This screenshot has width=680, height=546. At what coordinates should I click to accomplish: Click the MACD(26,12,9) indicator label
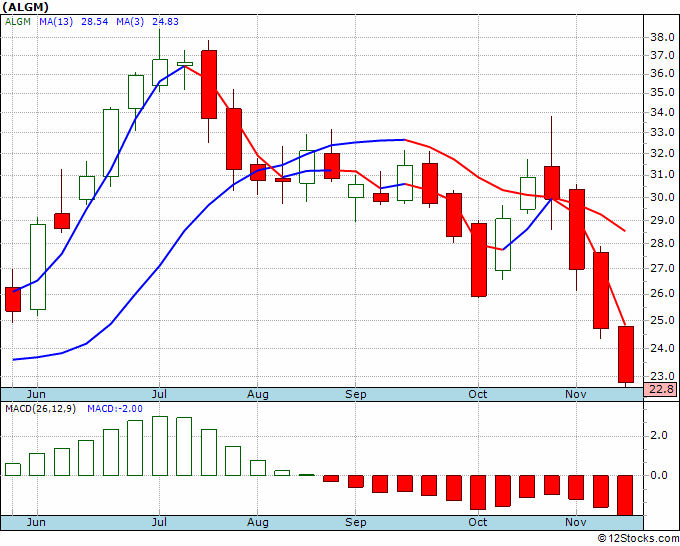[40, 409]
